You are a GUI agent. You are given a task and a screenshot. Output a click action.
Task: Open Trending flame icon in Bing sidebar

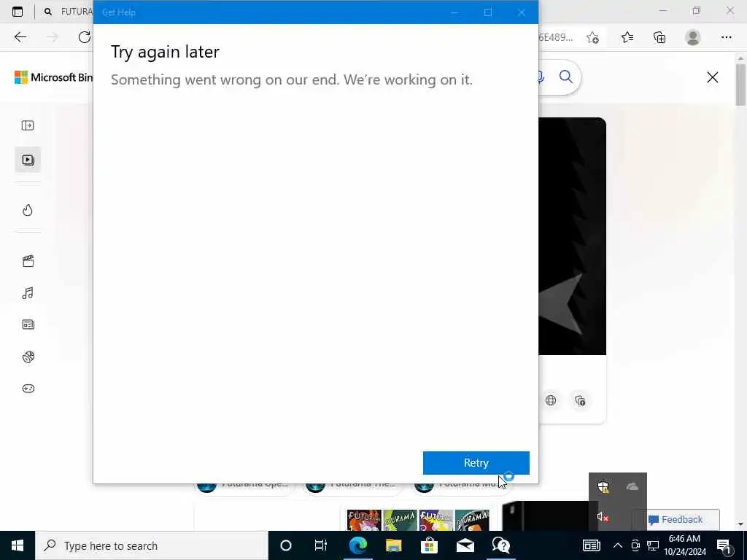(x=28, y=210)
